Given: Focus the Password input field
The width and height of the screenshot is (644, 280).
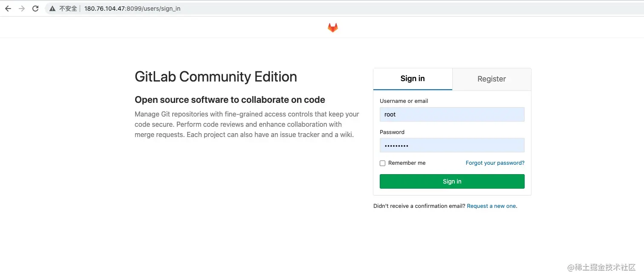Looking at the screenshot, I should coord(452,146).
